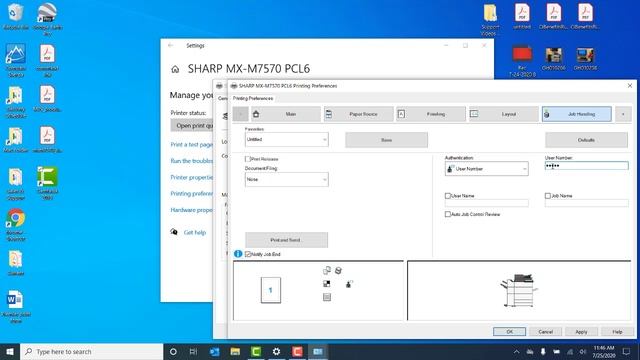This screenshot has width=640, height=360.
Task: Click the document page icon in preview pane
Action: point(327,297)
